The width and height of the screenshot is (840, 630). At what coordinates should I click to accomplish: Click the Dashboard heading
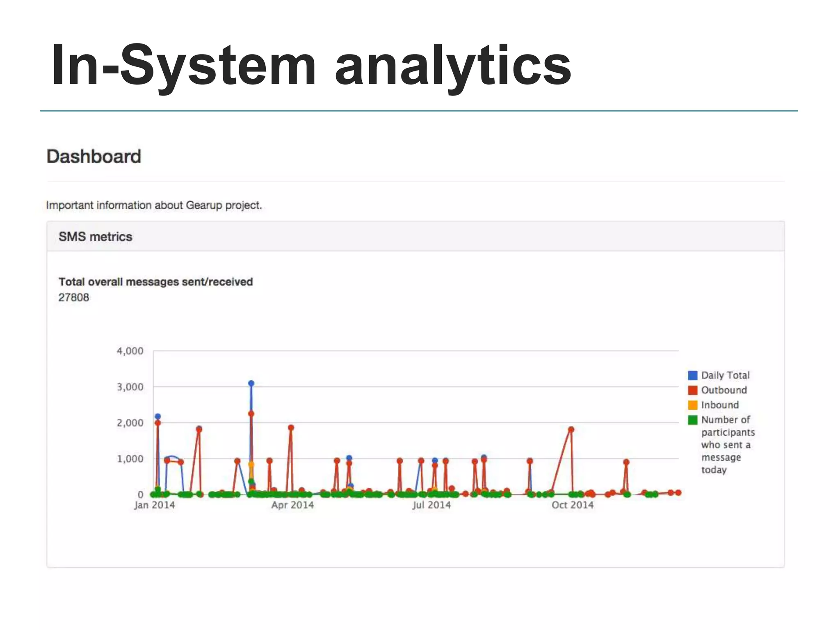pos(94,156)
